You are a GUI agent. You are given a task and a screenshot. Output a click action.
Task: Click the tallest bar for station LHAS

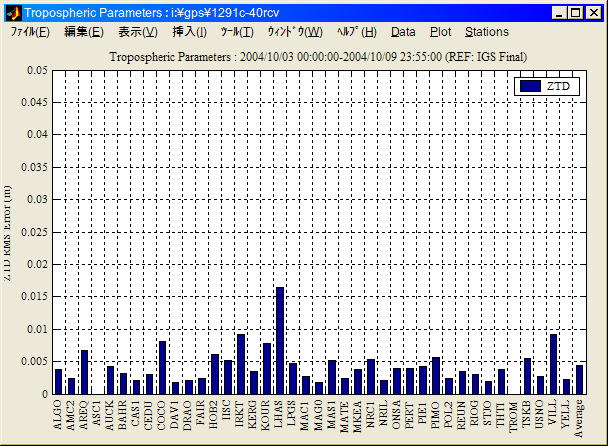point(280,340)
